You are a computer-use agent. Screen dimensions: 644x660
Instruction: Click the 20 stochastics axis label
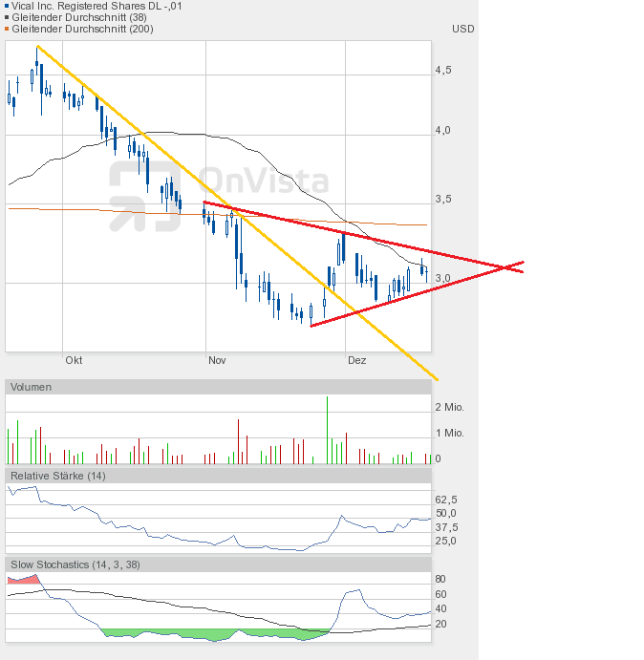tap(440, 624)
